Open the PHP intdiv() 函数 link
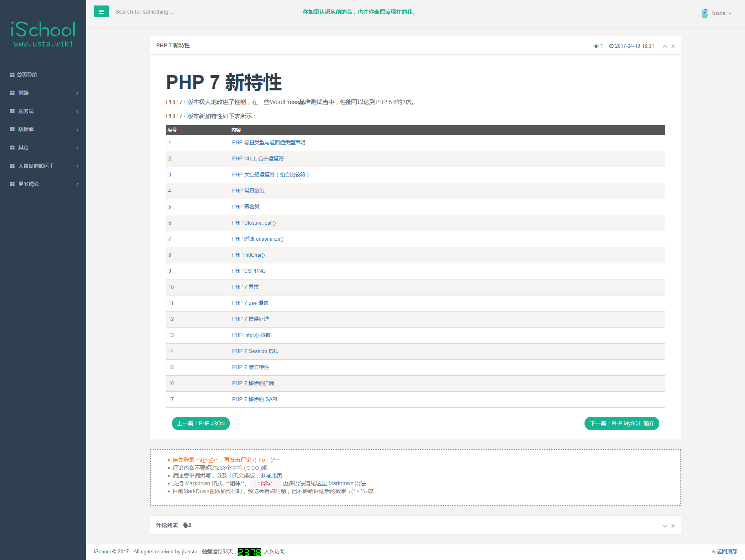 251,335
